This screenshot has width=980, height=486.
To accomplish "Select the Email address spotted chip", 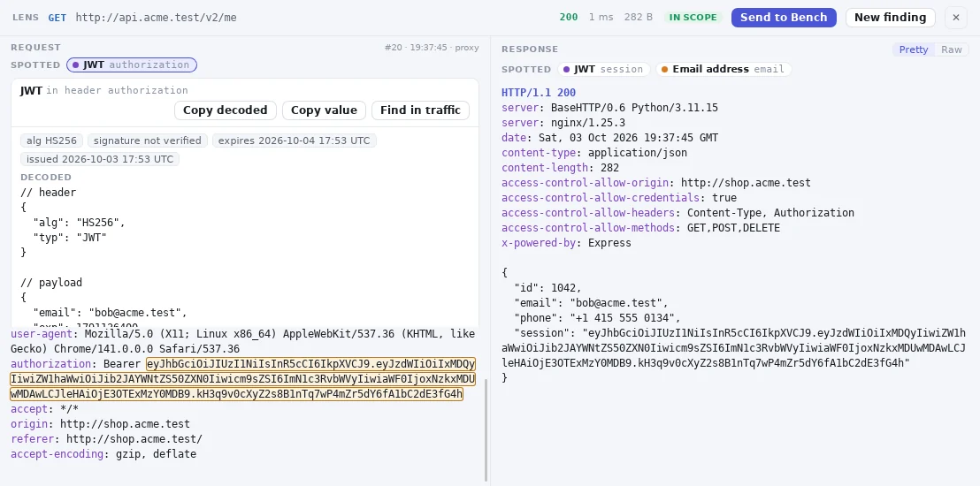I will pyautogui.click(x=724, y=69).
